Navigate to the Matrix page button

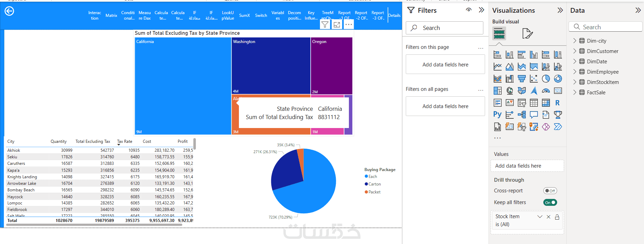[111, 15]
